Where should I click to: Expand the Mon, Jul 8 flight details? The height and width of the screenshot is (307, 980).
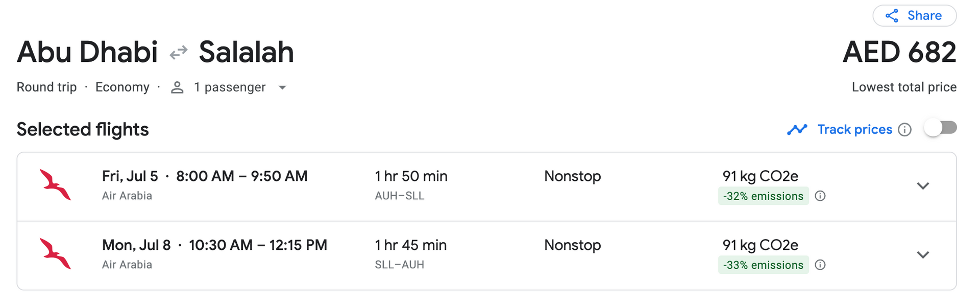(922, 255)
